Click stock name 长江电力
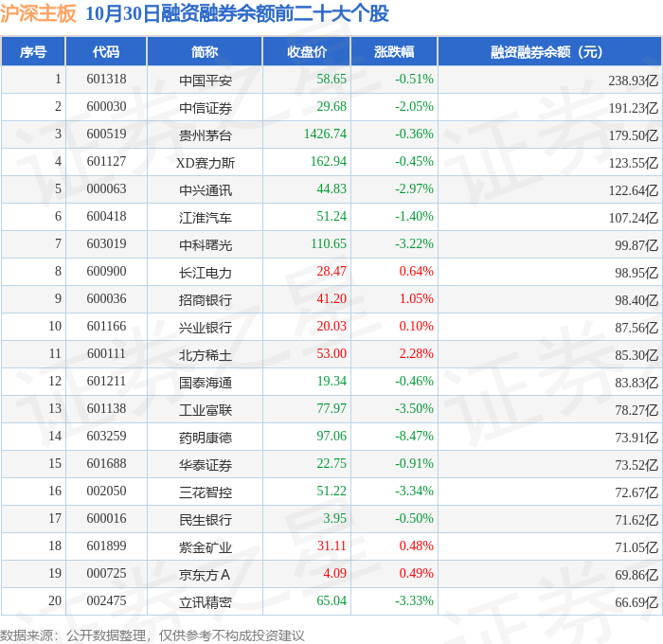This screenshot has height=644, width=663. 206,273
